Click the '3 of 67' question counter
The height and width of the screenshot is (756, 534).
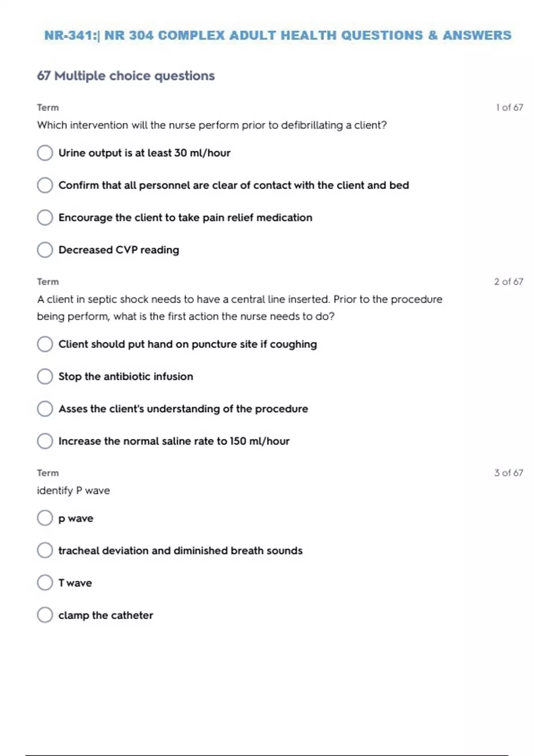[x=508, y=473]
